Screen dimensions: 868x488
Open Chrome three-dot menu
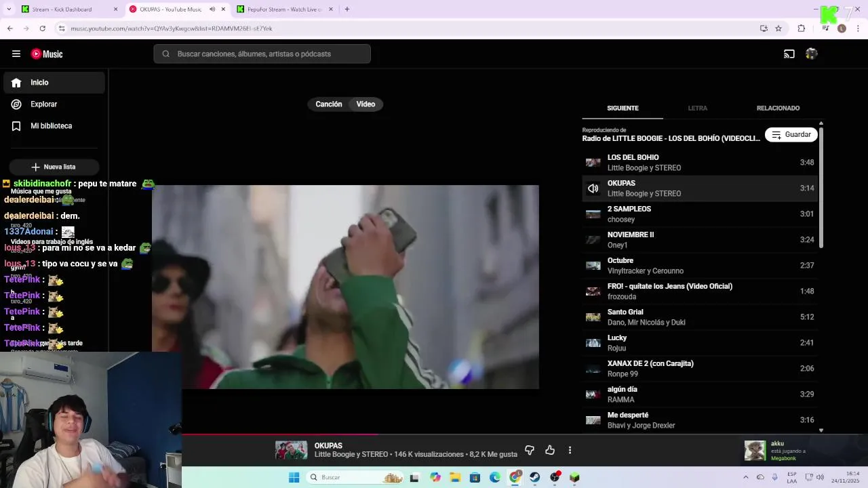[859, 28]
